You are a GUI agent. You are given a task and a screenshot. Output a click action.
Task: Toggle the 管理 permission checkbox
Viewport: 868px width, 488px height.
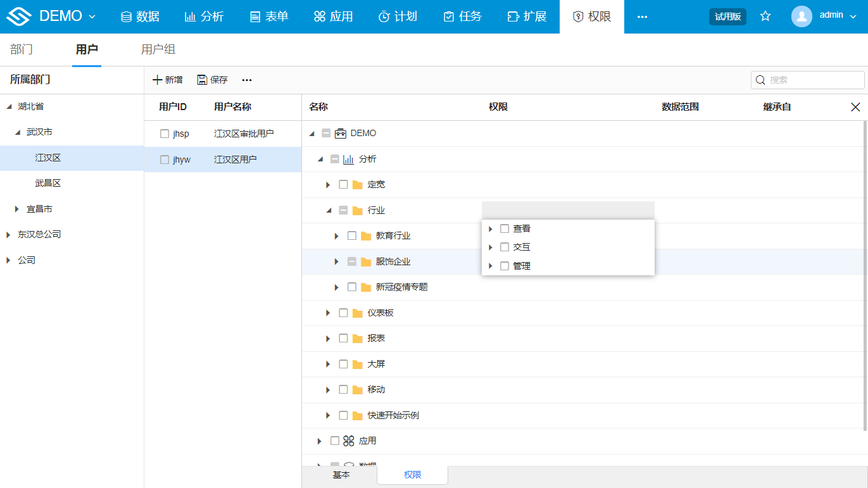pos(505,266)
